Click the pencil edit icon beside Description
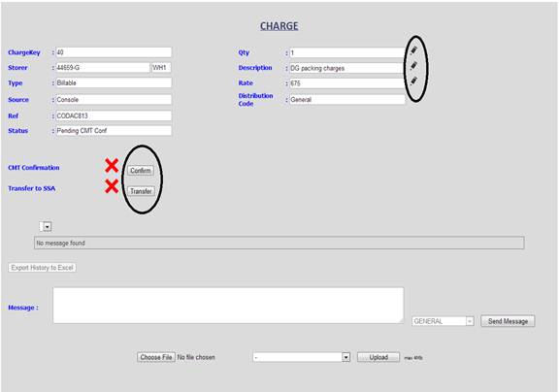The image size is (559, 392). (x=413, y=66)
